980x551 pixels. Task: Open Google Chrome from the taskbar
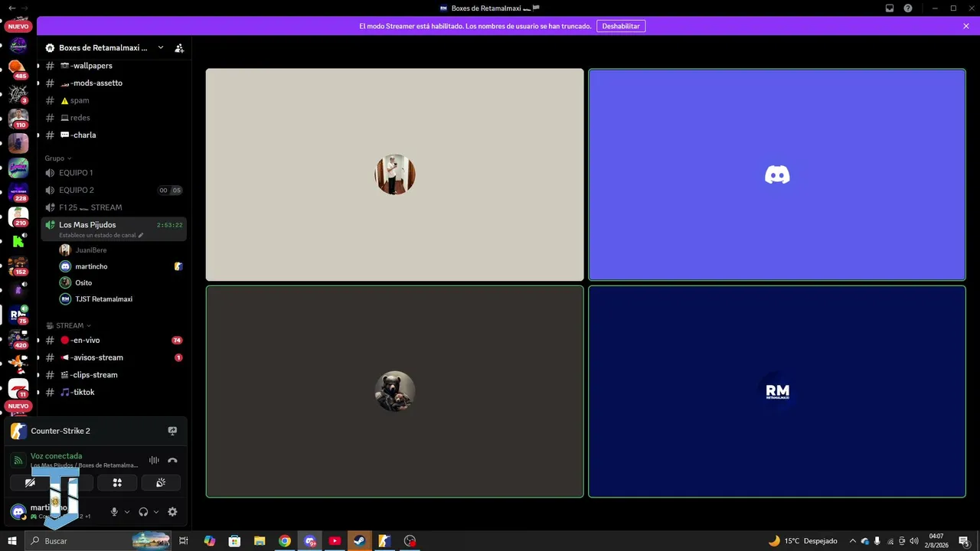285,541
